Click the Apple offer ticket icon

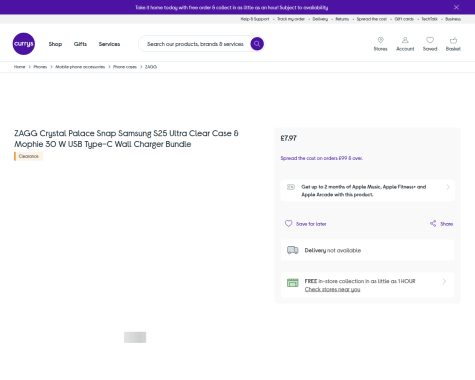(x=291, y=187)
